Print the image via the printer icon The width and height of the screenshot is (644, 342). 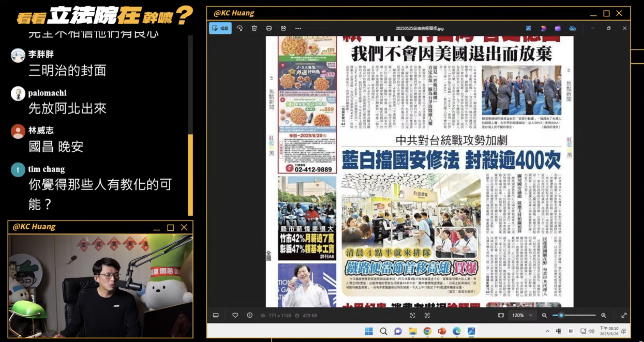point(269,28)
